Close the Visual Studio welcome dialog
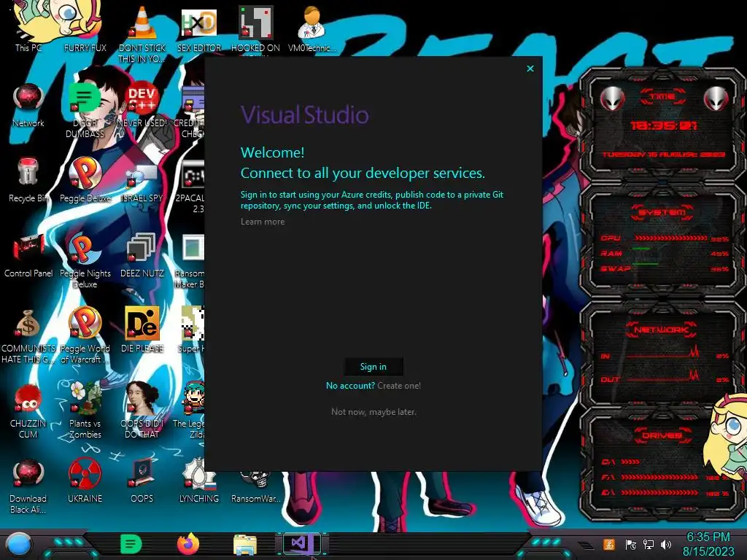This screenshot has width=747, height=560. pyautogui.click(x=530, y=69)
